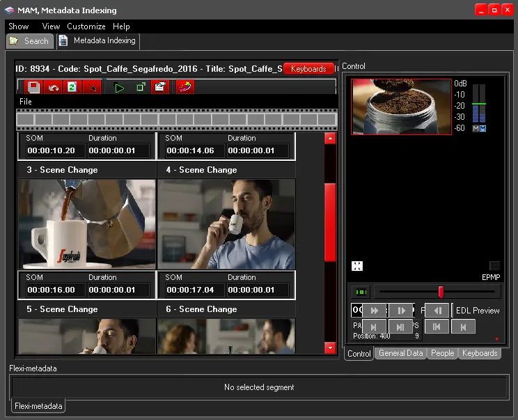Click the green play triangle toolbar icon

click(x=119, y=87)
